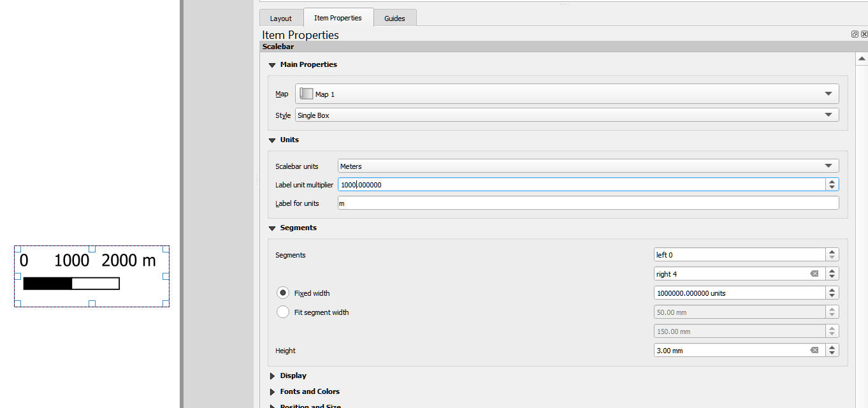
Task: Open the Scalebar units dropdown
Action: [x=828, y=166]
